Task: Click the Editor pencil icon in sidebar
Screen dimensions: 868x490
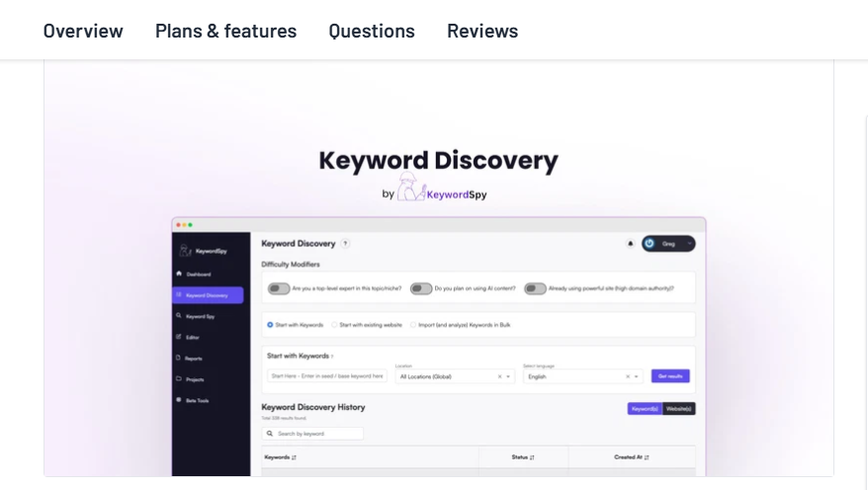Action: pos(179,337)
